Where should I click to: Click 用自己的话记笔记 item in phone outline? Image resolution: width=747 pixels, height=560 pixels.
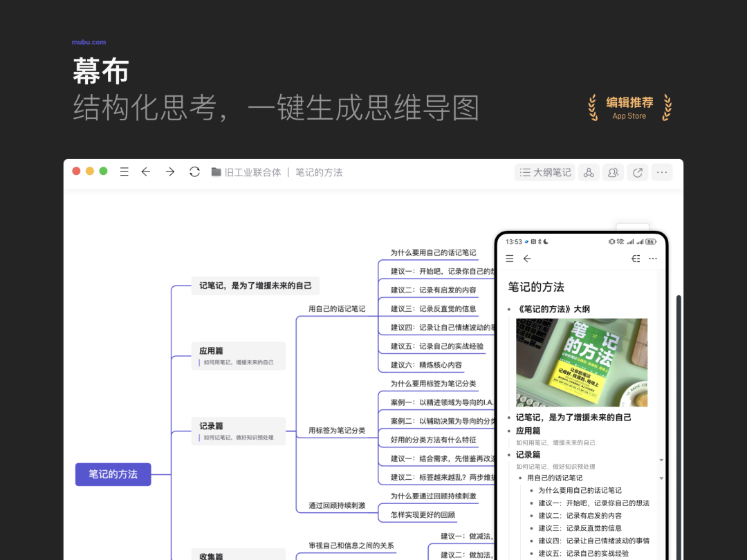[555, 478]
